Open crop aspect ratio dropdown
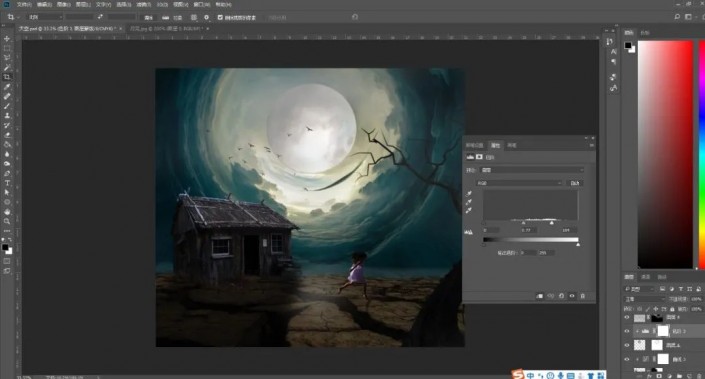Viewport: 705px width, 379px height. (45, 17)
